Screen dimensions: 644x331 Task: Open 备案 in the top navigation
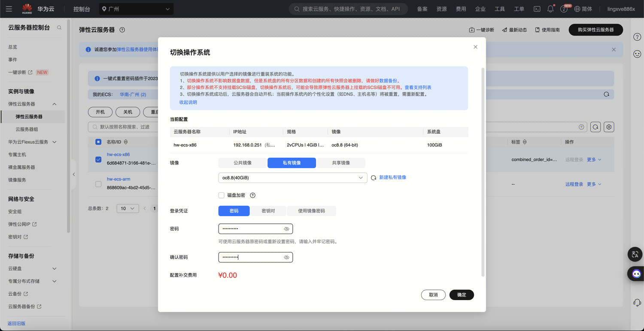coord(422,9)
